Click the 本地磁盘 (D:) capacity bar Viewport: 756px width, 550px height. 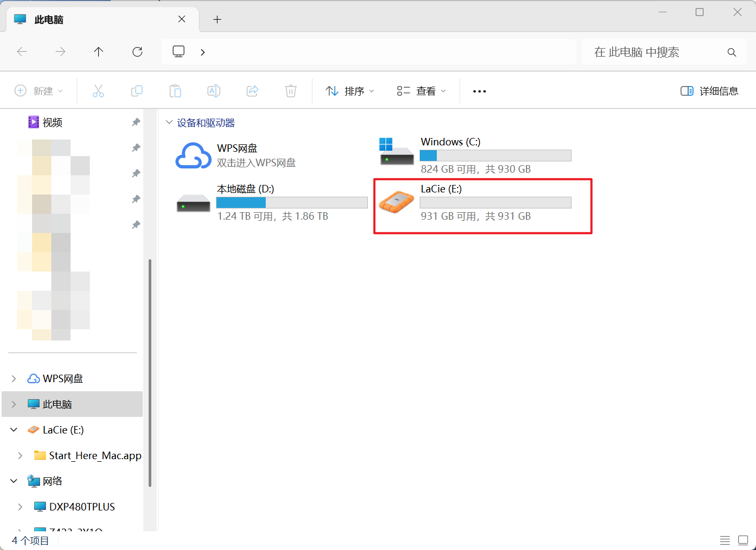pos(292,203)
